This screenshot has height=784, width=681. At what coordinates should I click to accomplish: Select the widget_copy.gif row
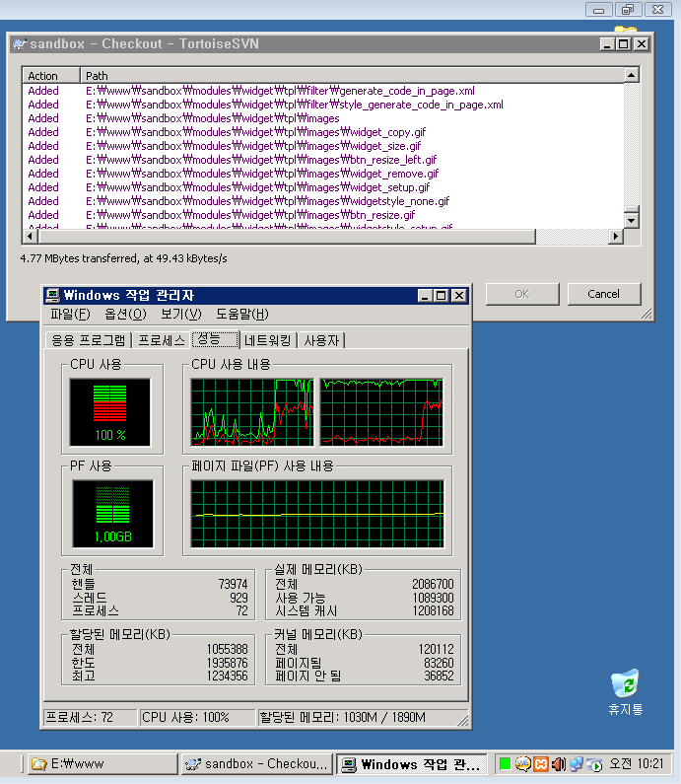pos(323,132)
